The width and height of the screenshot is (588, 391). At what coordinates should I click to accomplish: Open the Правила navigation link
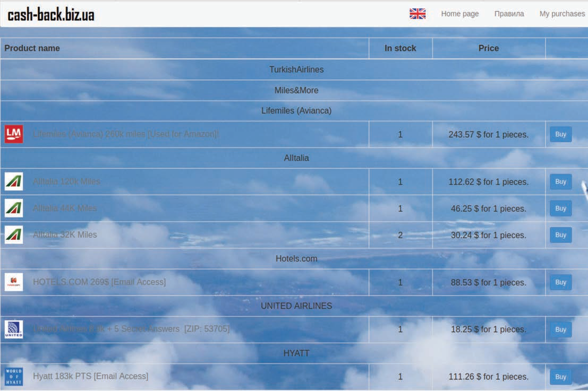(x=509, y=14)
